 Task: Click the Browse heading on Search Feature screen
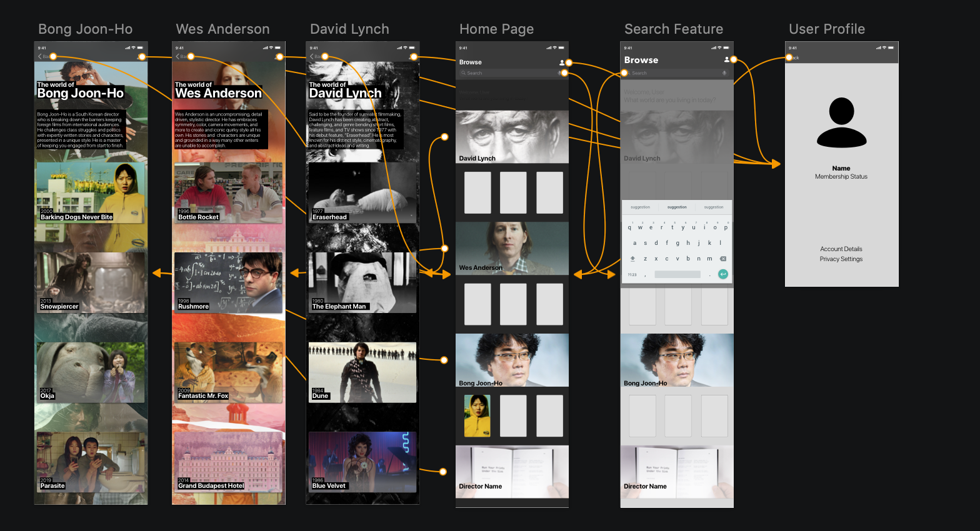(x=641, y=60)
